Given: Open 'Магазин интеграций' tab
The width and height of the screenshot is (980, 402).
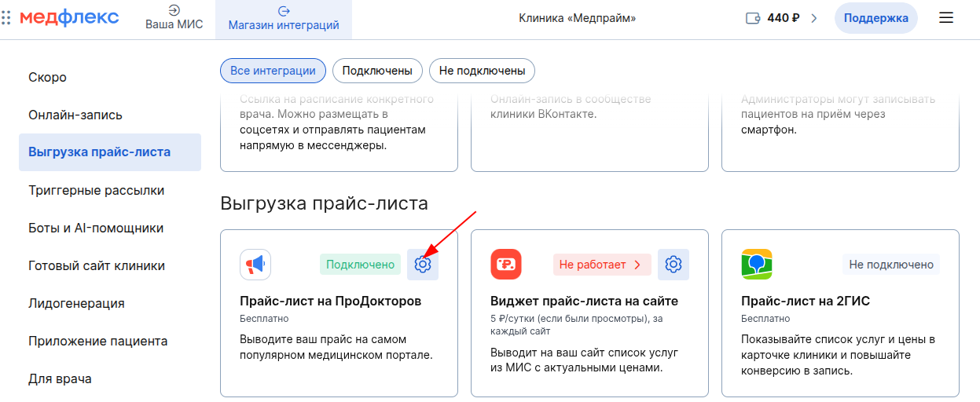Looking at the screenshot, I should 284,19.
